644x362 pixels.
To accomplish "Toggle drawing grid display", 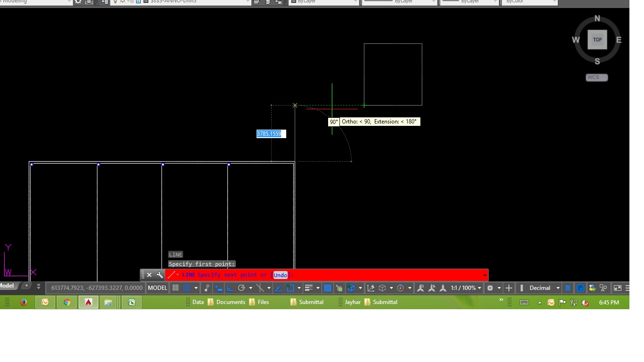I will click(175, 288).
